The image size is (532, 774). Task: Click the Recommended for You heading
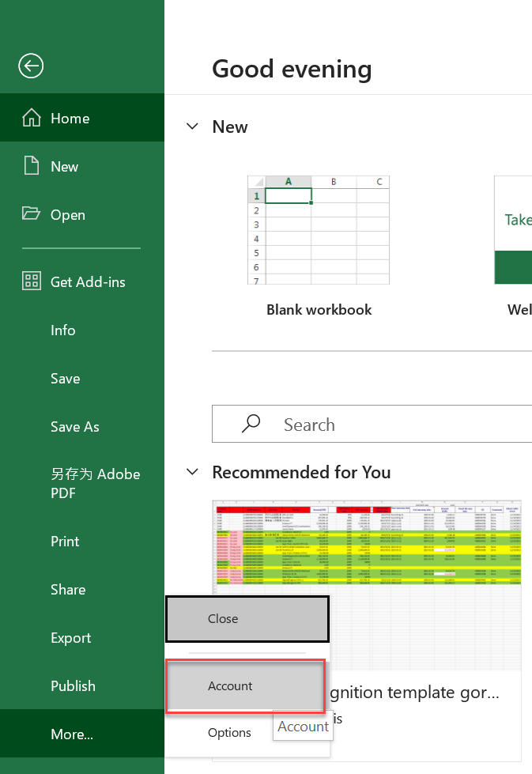pyautogui.click(x=301, y=473)
